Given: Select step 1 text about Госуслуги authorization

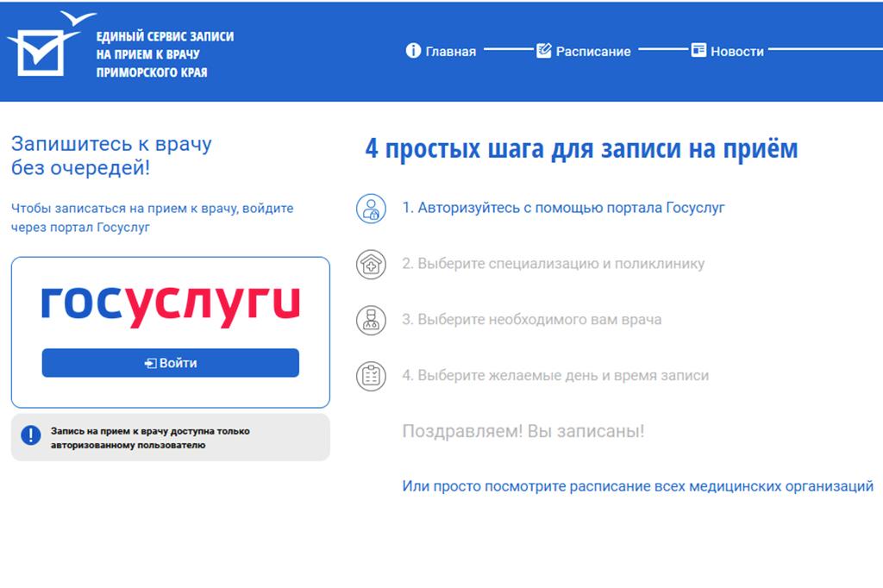Looking at the screenshot, I should [563, 208].
